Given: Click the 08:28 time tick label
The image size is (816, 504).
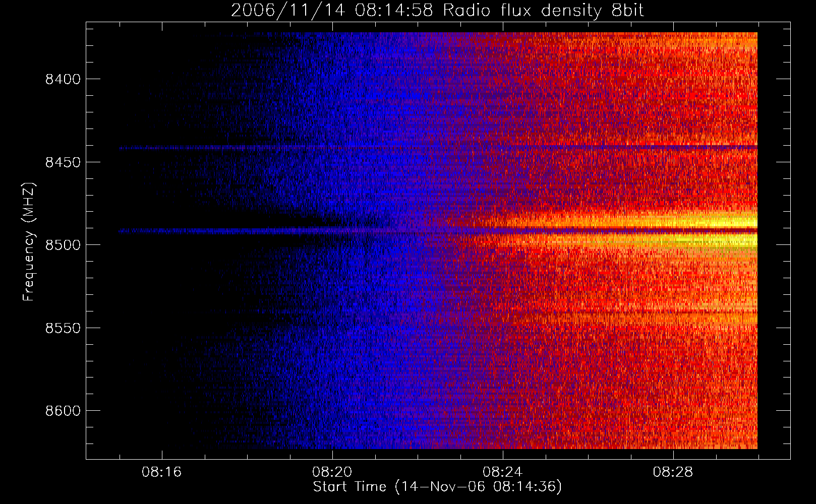Looking at the screenshot, I should pyautogui.click(x=673, y=472).
